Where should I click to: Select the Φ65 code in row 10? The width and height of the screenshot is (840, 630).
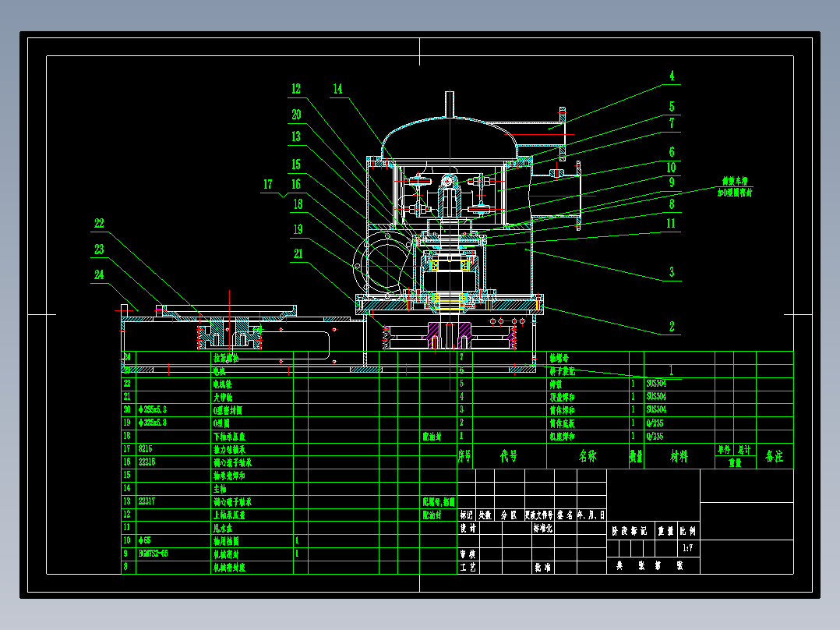pos(145,540)
